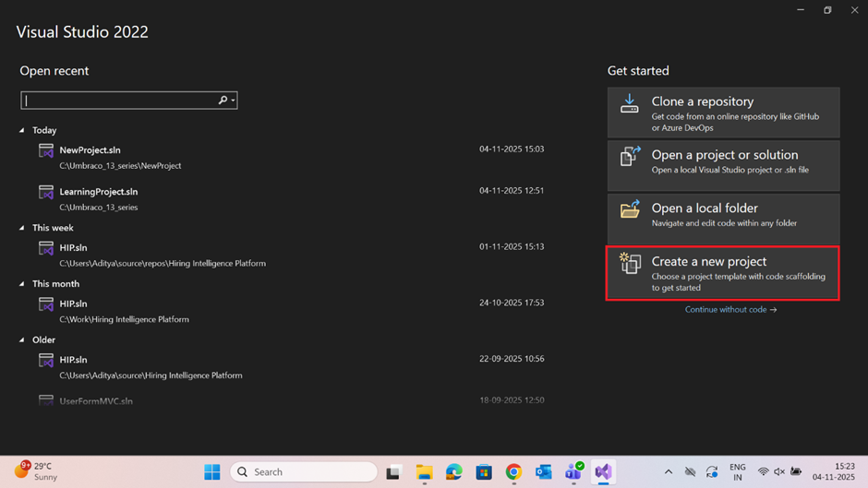Click the Clone a repository icon

coord(629,103)
